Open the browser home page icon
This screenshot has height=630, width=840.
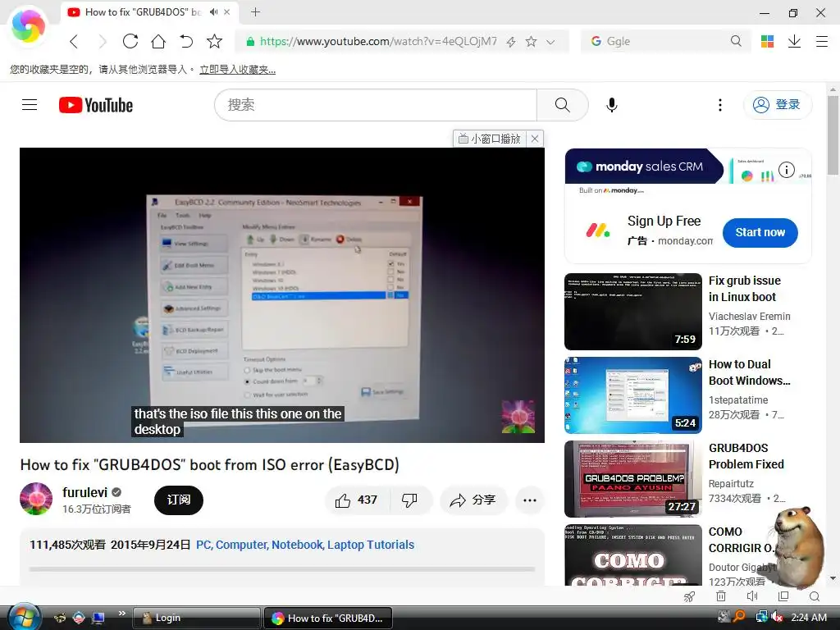tap(158, 41)
